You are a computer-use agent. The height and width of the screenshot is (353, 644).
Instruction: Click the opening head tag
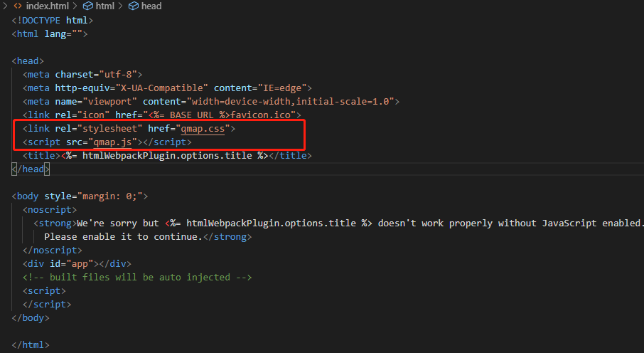28,61
